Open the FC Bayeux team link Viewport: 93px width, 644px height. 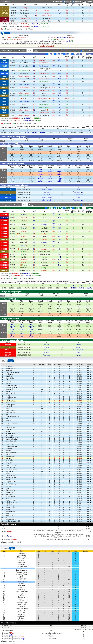coord(24,63)
